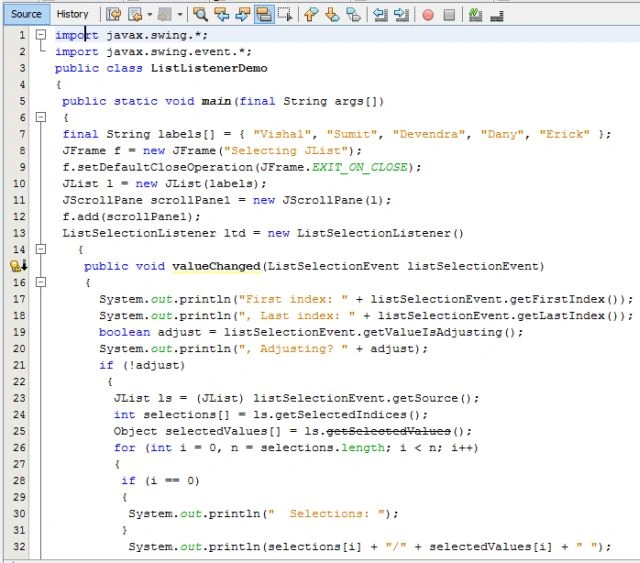Click the Uncomment lines icon
This screenshot has width=640, height=563.
(497, 16)
